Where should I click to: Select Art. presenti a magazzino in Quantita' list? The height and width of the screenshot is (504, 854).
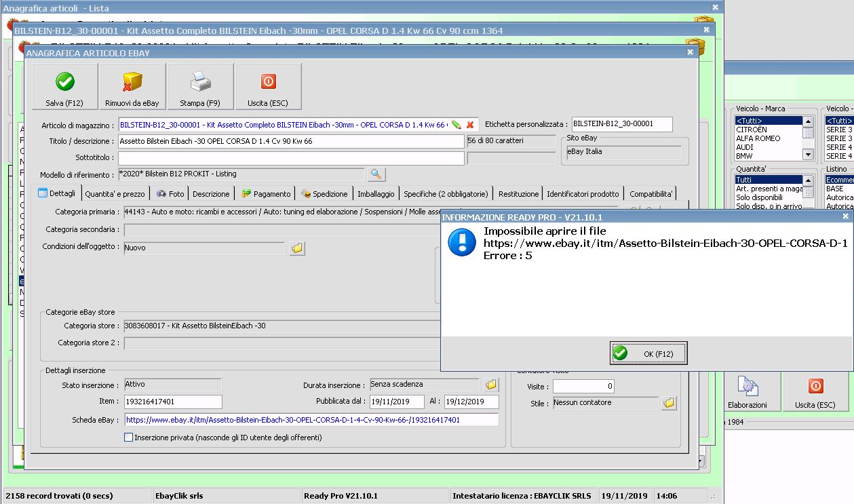coord(769,189)
